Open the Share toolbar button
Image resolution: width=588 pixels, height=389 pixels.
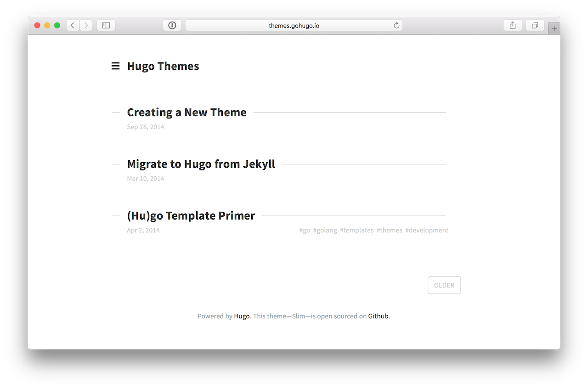click(513, 25)
